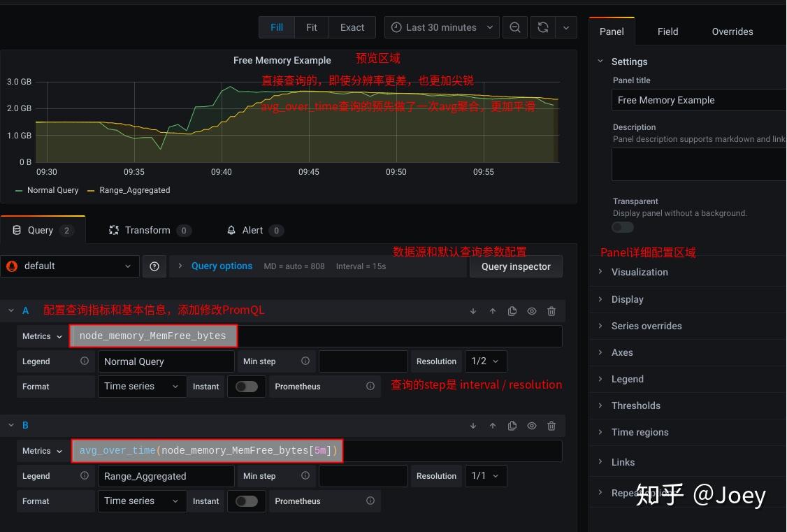Click the zoom out time range icon

click(515, 27)
